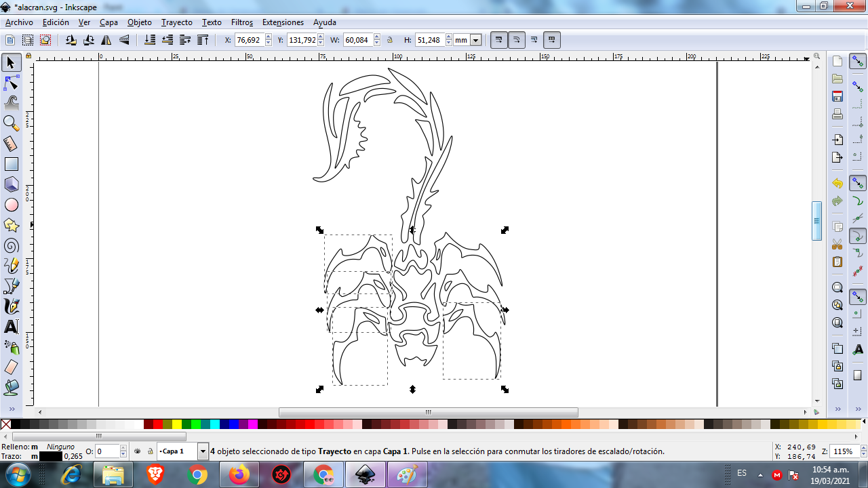
Task: Select the Ellipse circle tool
Action: point(11,205)
